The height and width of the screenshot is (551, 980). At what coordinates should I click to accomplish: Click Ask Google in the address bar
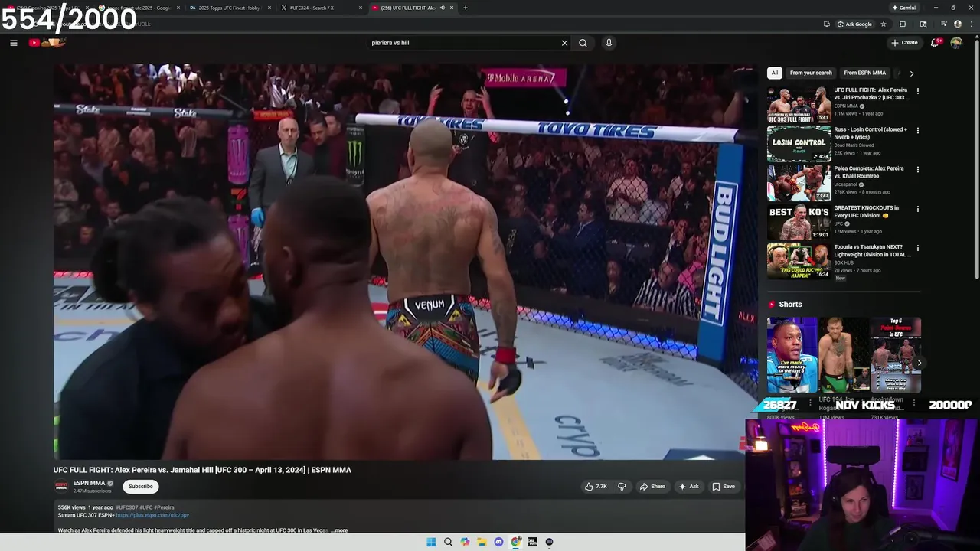(854, 24)
